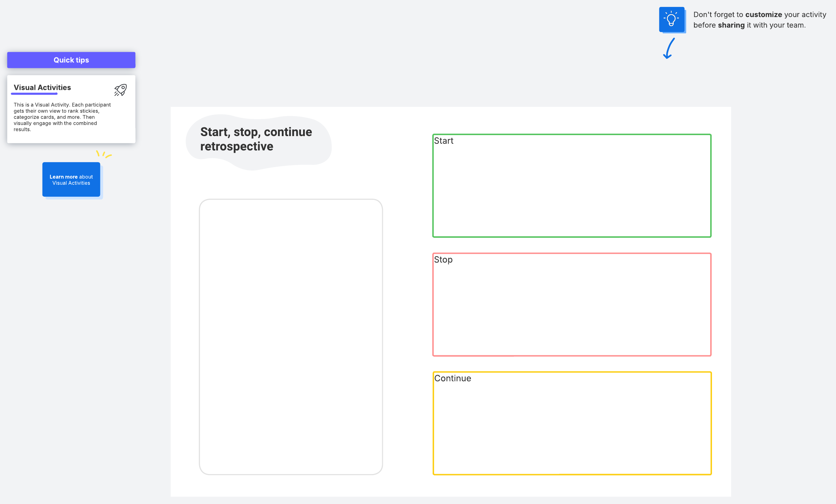Click the rocket icon in Visual Activities card
836x504 pixels.
[121, 90]
